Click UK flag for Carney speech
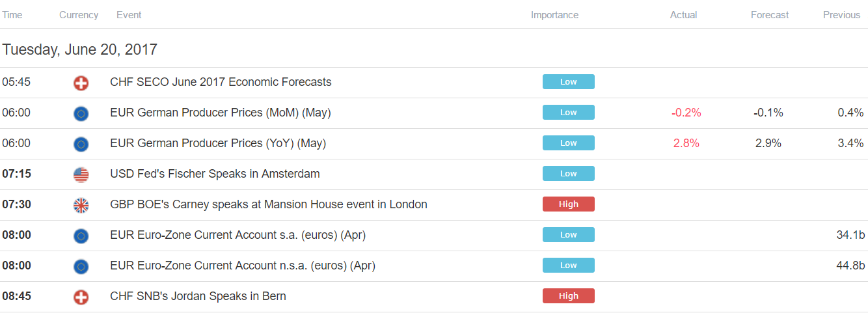 [x=81, y=205]
